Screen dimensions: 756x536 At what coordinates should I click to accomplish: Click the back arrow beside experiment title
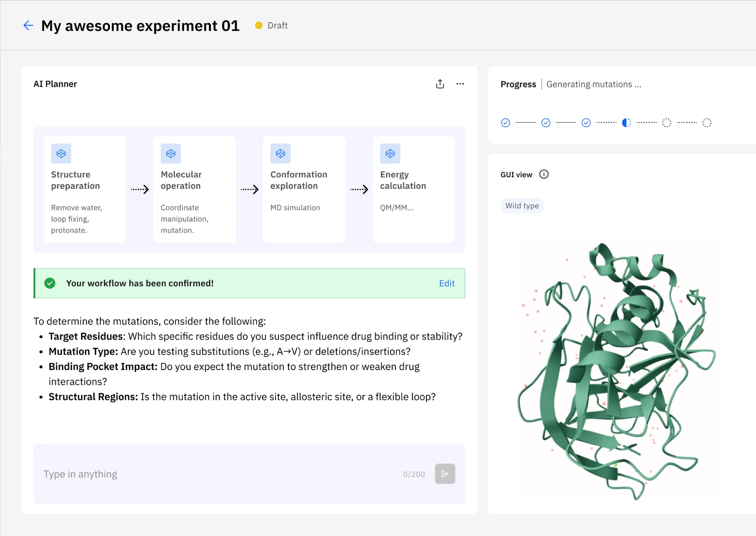coord(28,25)
